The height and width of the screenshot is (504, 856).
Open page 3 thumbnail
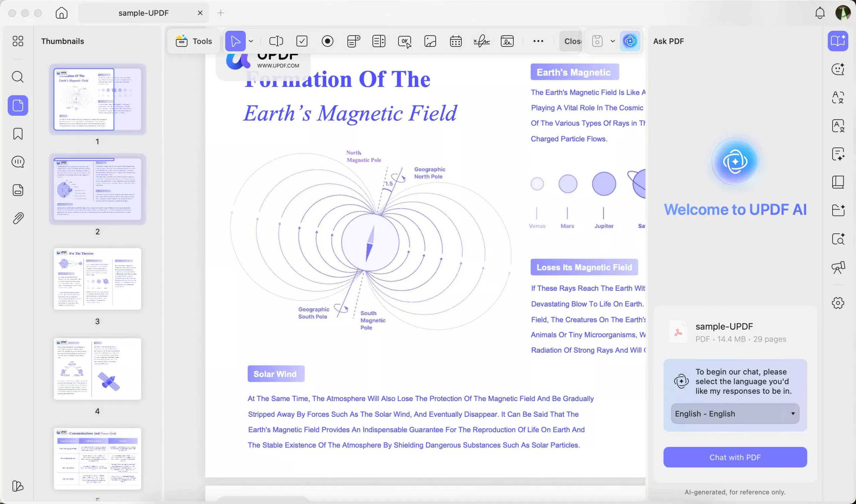98,279
